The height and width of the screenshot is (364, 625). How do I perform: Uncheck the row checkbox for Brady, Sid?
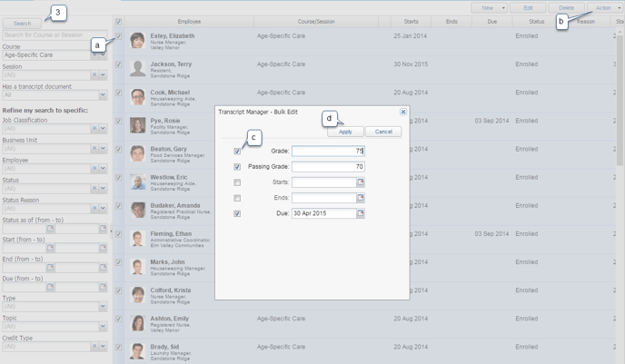pos(118,348)
